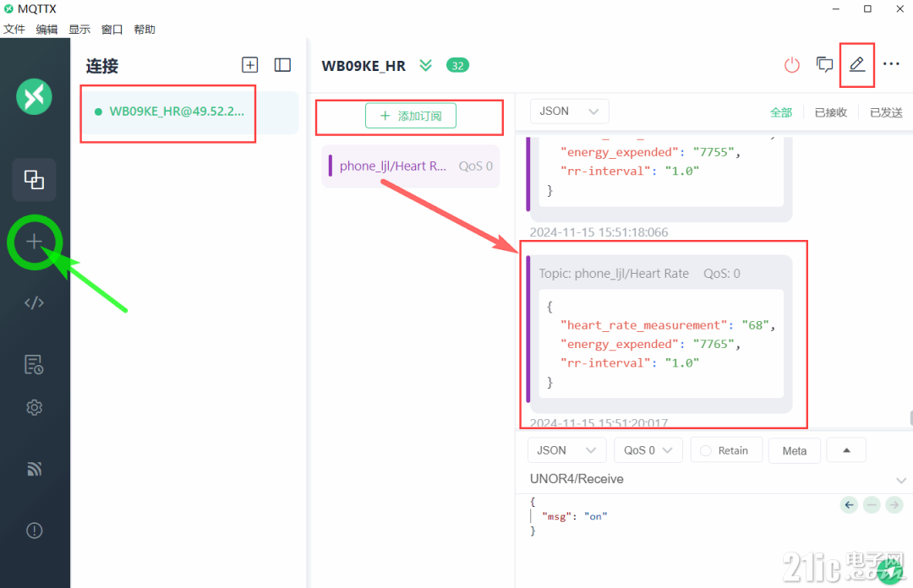Viewport: 913px width, 588px height.
Task: Collapse publish area with triangle button
Action: point(846,450)
